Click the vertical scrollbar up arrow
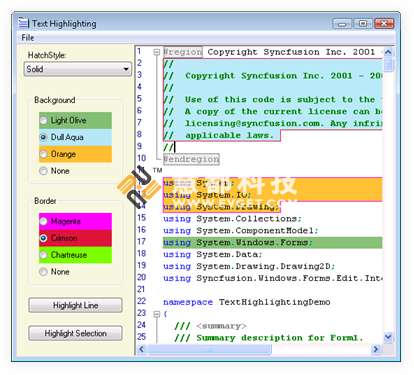 (x=388, y=52)
